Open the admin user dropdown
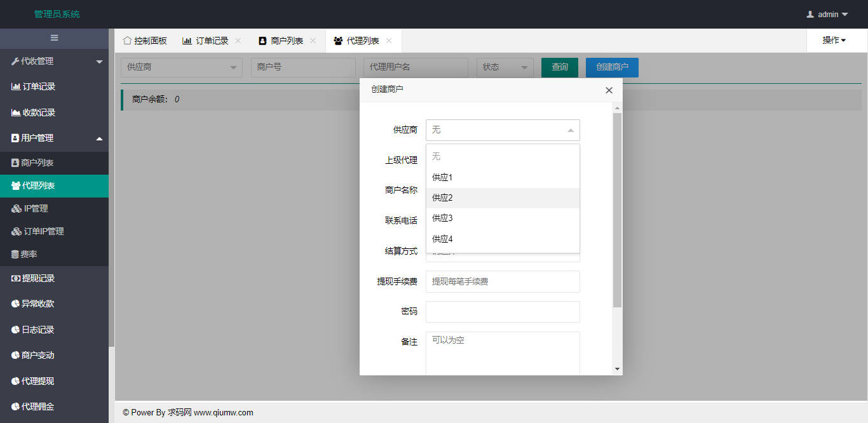The image size is (868, 423). pos(827,14)
